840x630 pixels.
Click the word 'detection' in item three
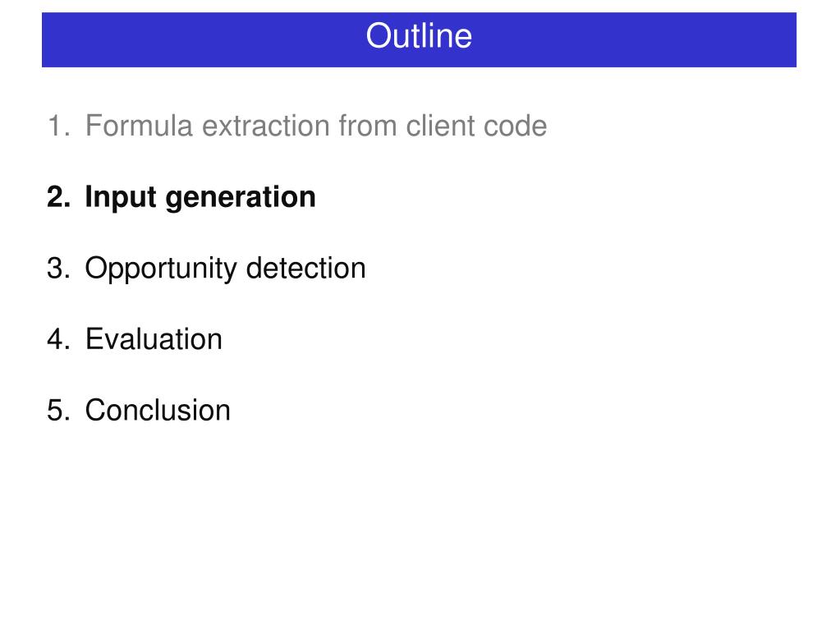pyautogui.click(x=306, y=268)
